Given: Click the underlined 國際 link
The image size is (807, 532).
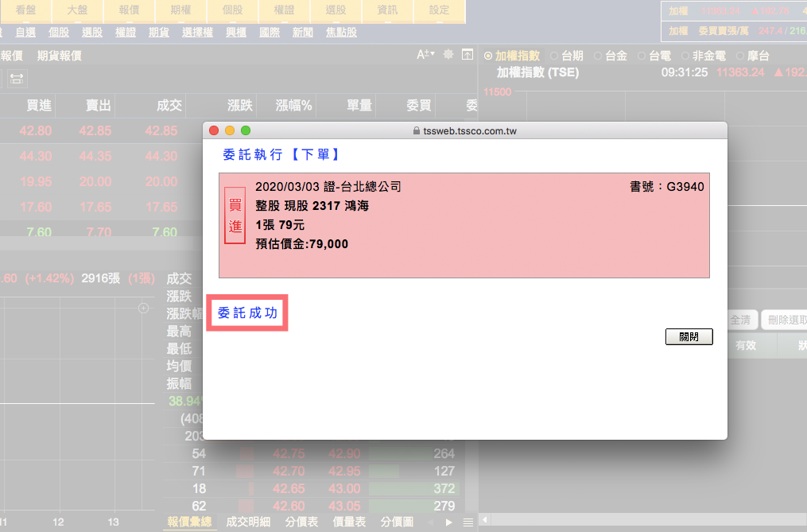Looking at the screenshot, I should coord(270,33).
